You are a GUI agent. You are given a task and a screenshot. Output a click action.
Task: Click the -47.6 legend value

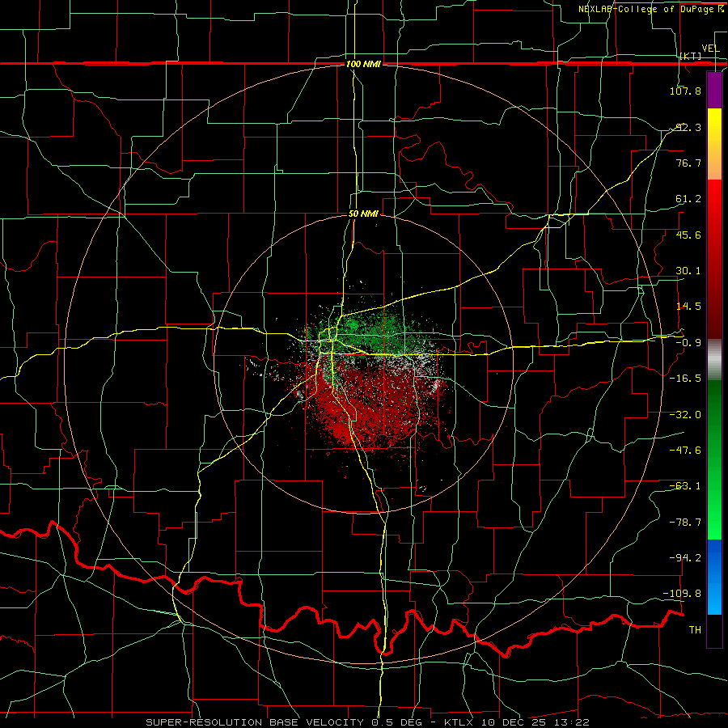click(685, 451)
